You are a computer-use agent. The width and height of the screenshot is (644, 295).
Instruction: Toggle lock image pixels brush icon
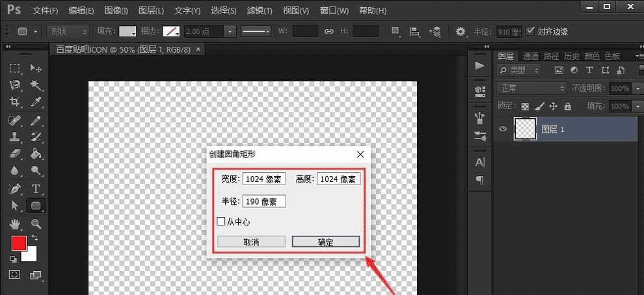coord(540,107)
